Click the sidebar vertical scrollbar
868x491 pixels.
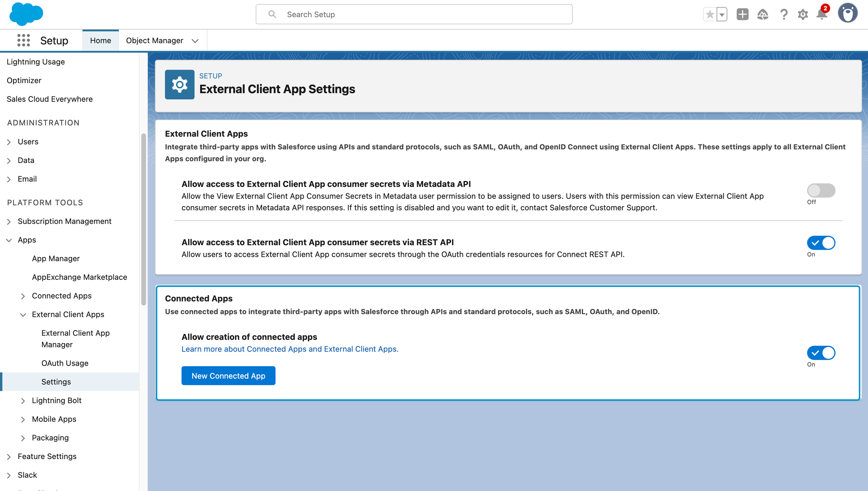[144, 219]
